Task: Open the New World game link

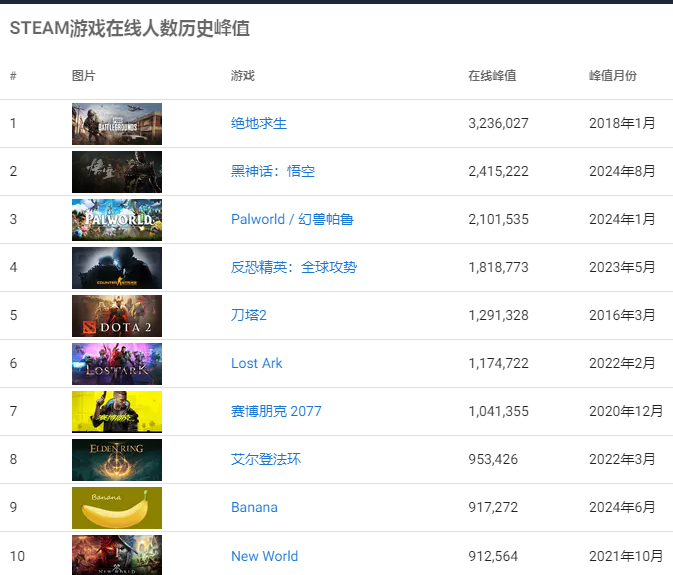Action: [x=264, y=556]
